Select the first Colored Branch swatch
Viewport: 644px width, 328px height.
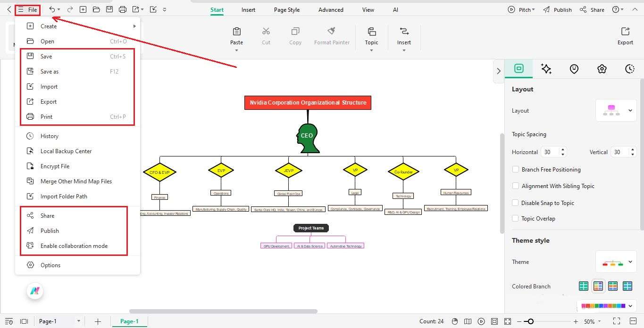coord(584,286)
